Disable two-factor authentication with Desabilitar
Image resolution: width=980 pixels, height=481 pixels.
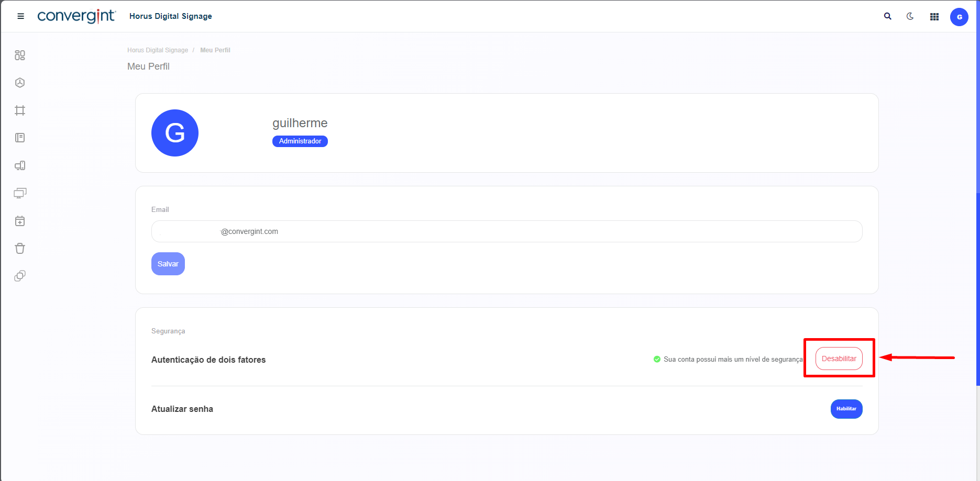[839, 359]
